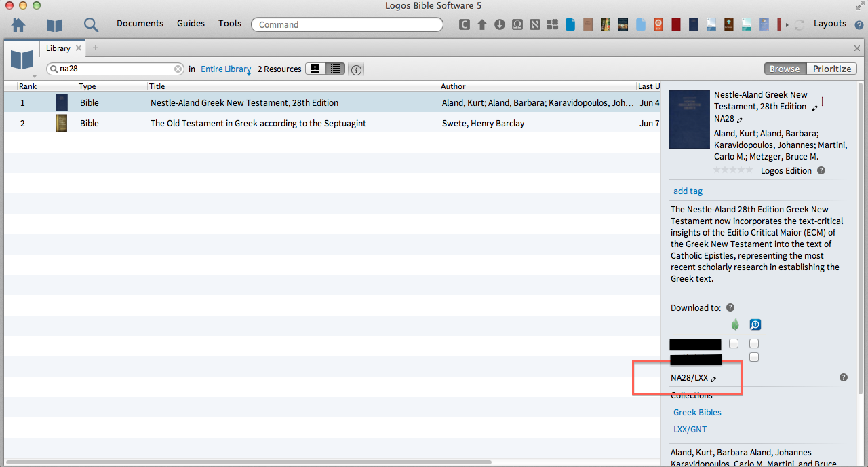The width and height of the screenshot is (868, 467).
Task: Click the Copy Bible Verses 'C' shortcut icon
Action: pyautogui.click(x=465, y=24)
